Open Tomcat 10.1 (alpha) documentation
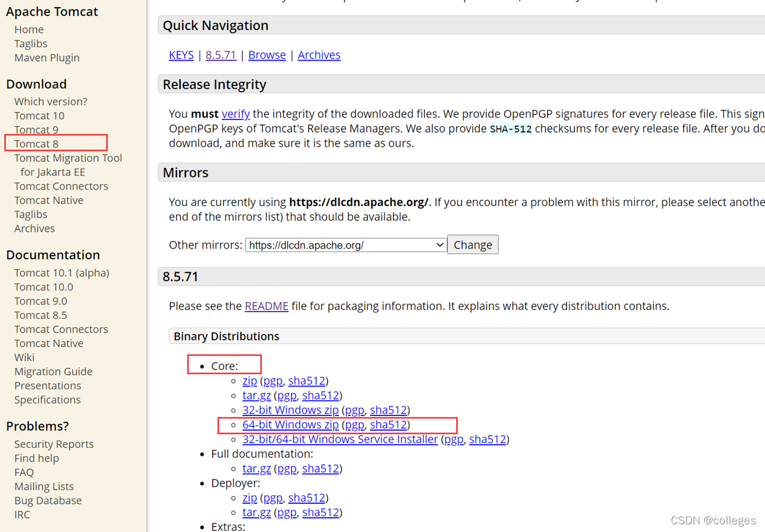The width and height of the screenshot is (765, 532). pyautogui.click(x=62, y=273)
